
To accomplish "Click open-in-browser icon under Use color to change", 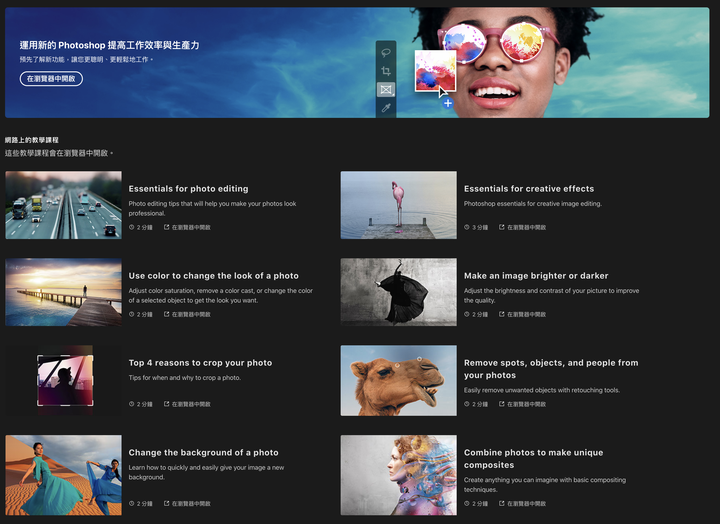I will click(167, 314).
